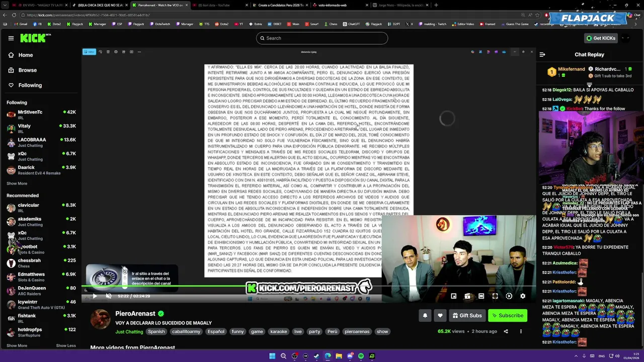644x362 pixels.
Task: Toggle theater mode on the player
Action: tap(481, 296)
